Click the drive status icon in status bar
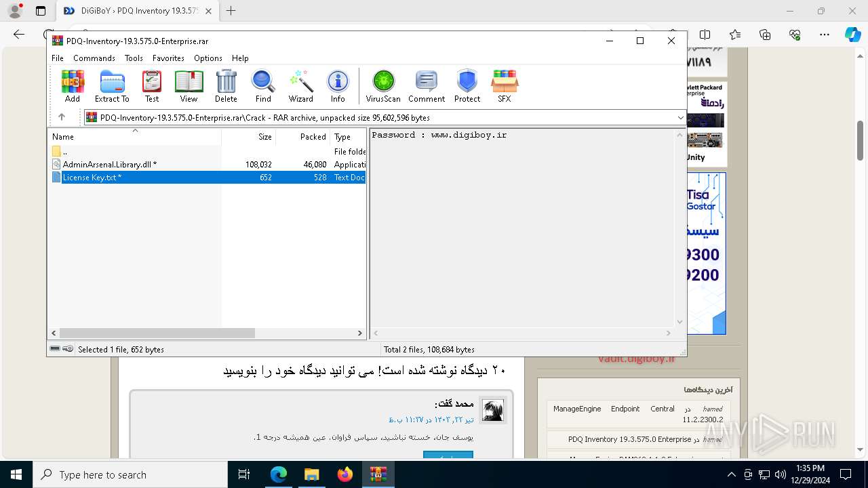This screenshot has width=868, height=488. pyautogui.click(x=56, y=349)
